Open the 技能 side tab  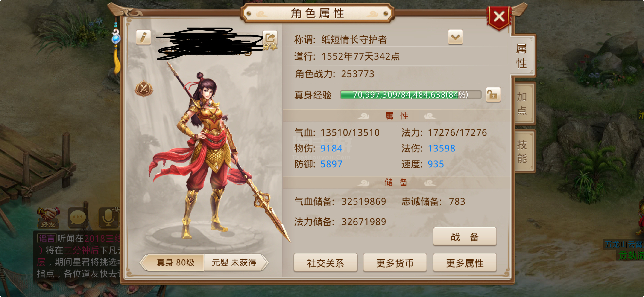pos(522,151)
